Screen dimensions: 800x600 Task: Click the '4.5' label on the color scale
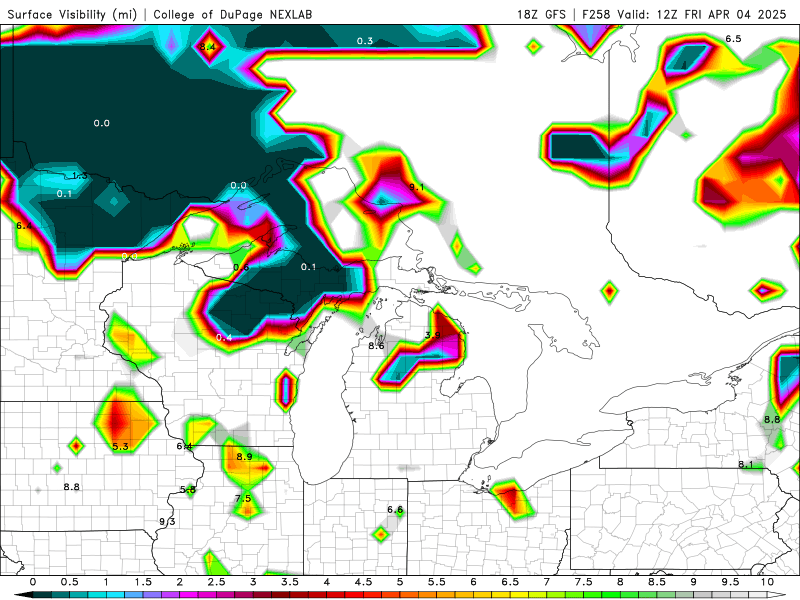pyautogui.click(x=363, y=582)
